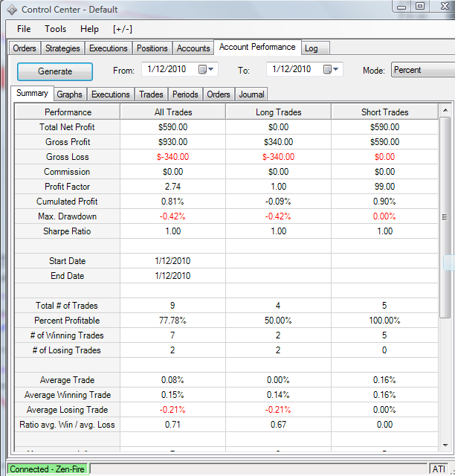Click the Long Trades column header

278,112
